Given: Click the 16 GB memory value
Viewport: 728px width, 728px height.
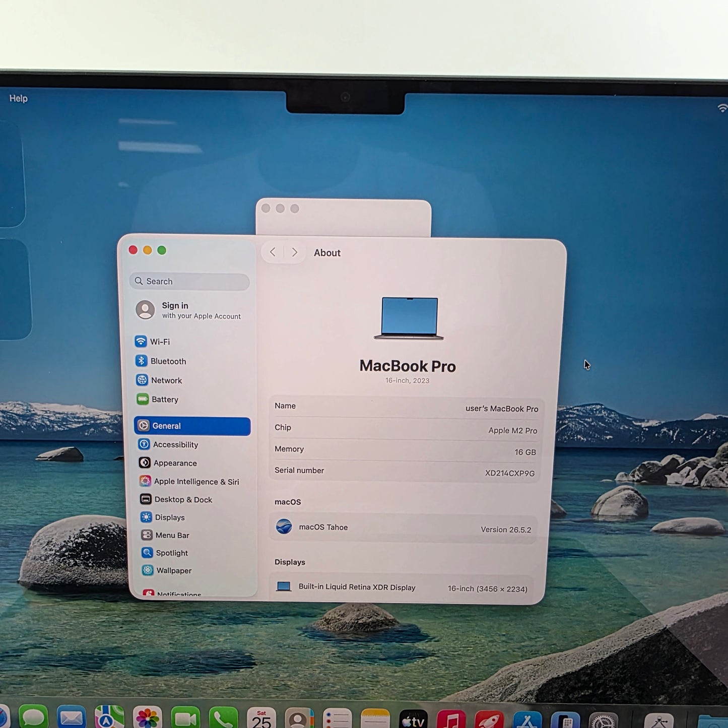Looking at the screenshot, I should [525, 452].
